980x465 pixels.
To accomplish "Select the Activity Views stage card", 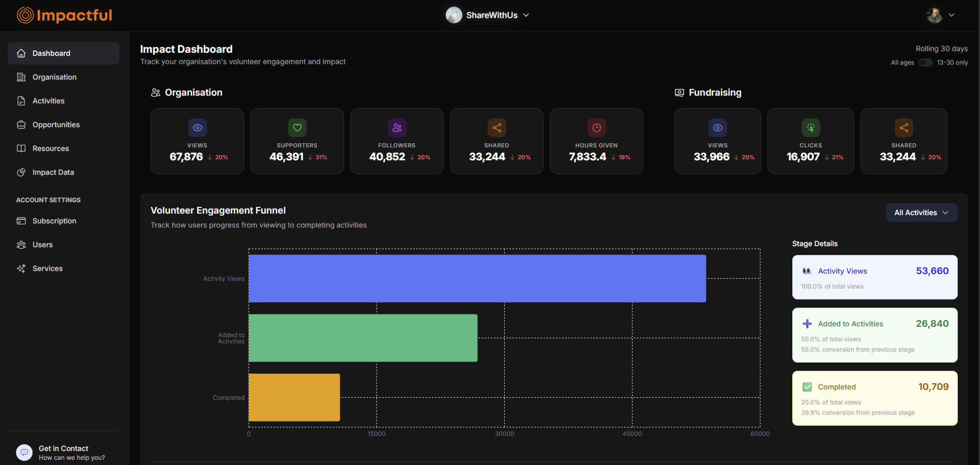I will pyautogui.click(x=875, y=277).
